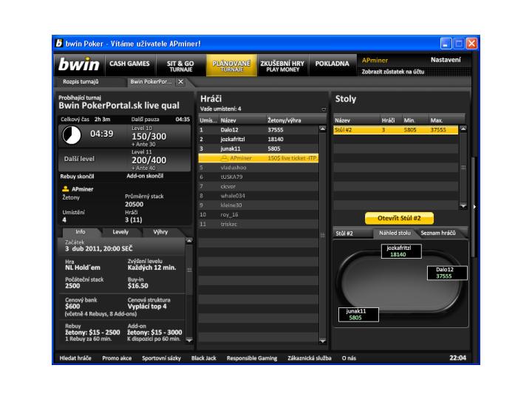Sort players by Umís... column header

point(208,120)
